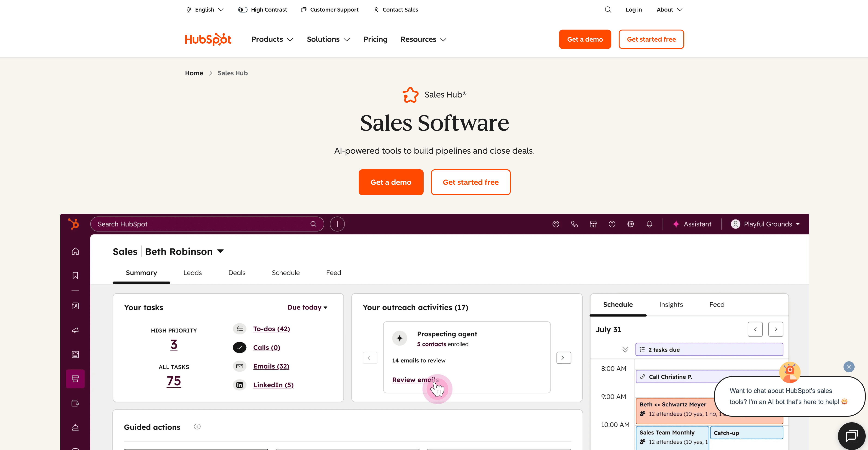Open the notifications bell icon

649,224
